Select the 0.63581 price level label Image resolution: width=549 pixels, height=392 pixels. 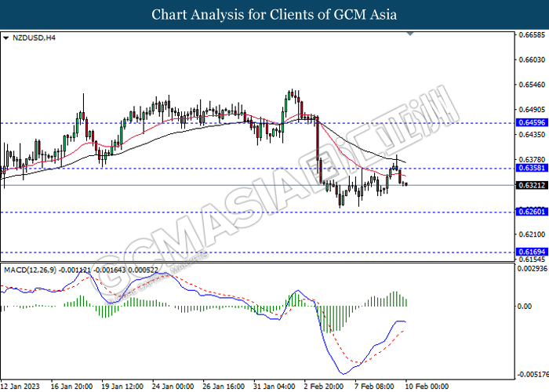click(532, 168)
